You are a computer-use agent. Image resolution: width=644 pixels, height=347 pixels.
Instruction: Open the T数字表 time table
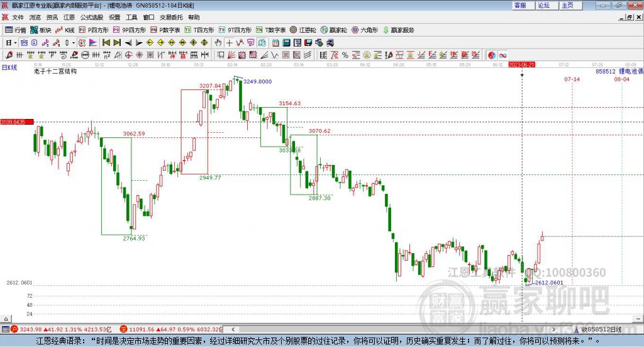click(270, 30)
